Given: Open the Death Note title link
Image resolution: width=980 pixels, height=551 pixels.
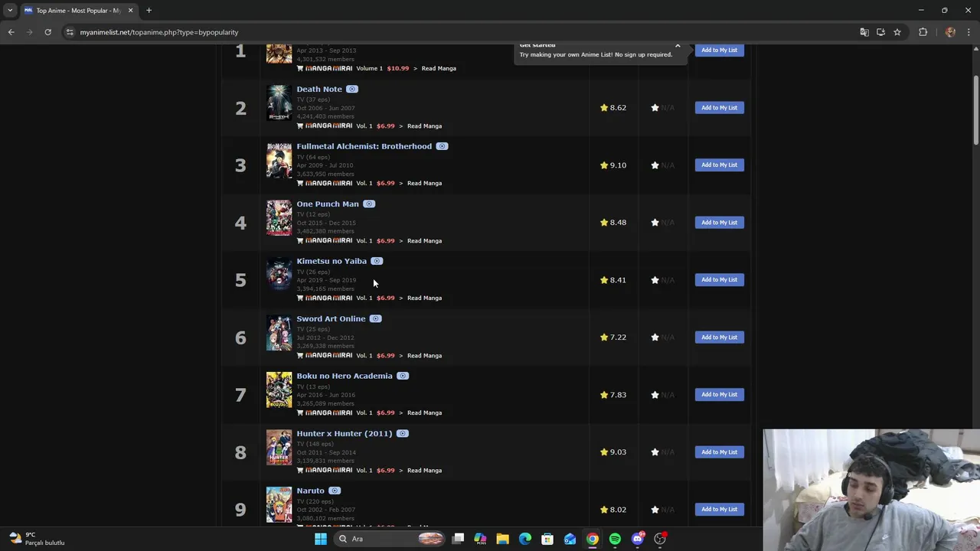Looking at the screenshot, I should [319, 89].
